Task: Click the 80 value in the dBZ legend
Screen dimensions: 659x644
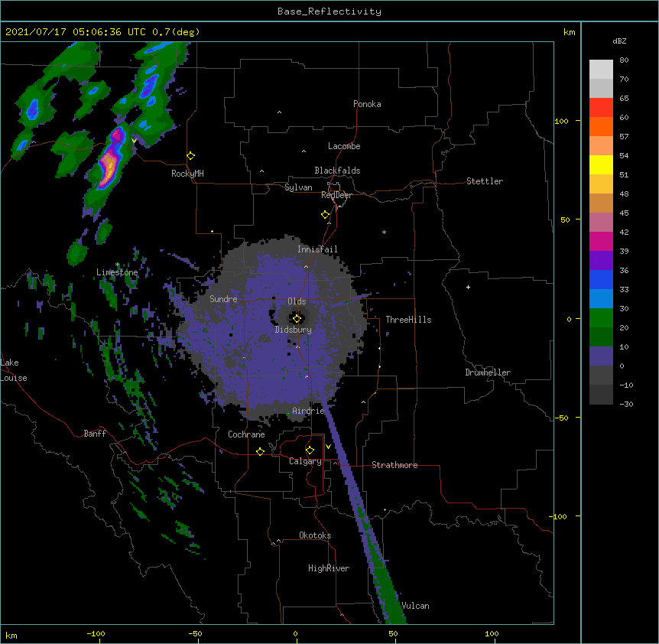Action: click(x=624, y=60)
